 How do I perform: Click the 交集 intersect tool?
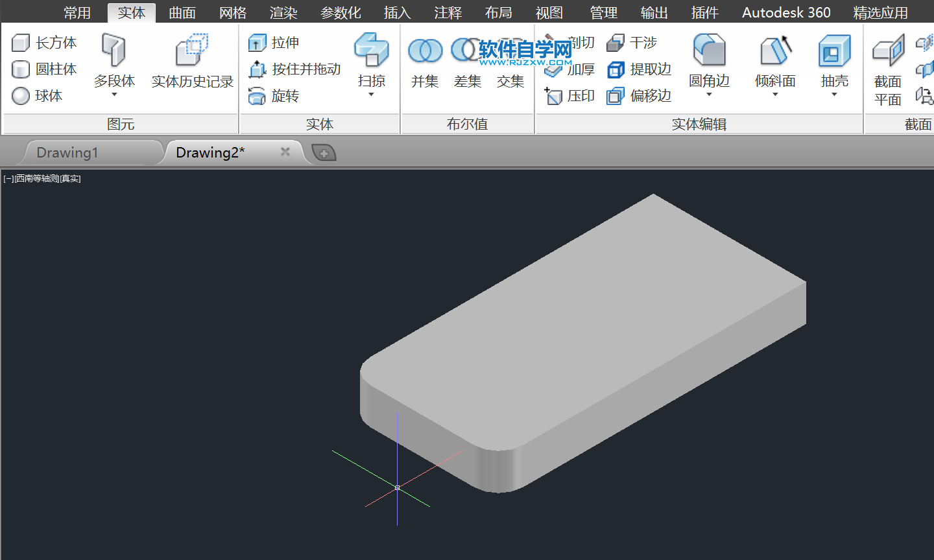(x=510, y=62)
